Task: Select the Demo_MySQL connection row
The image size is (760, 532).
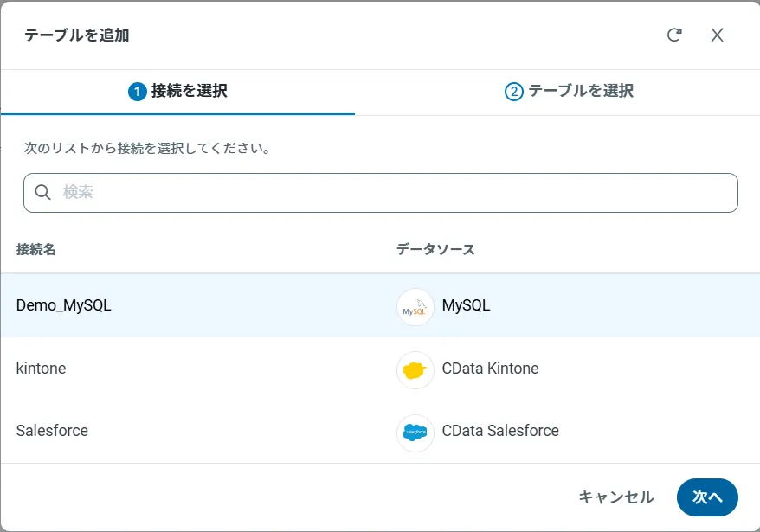Action: [64, 305]
